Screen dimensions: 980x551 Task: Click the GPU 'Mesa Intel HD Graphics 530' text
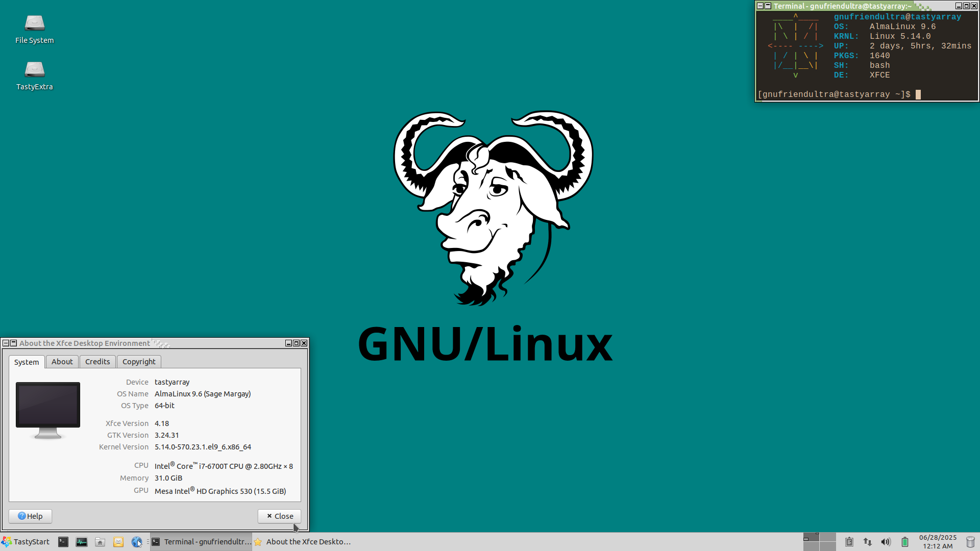coord(220,491)
